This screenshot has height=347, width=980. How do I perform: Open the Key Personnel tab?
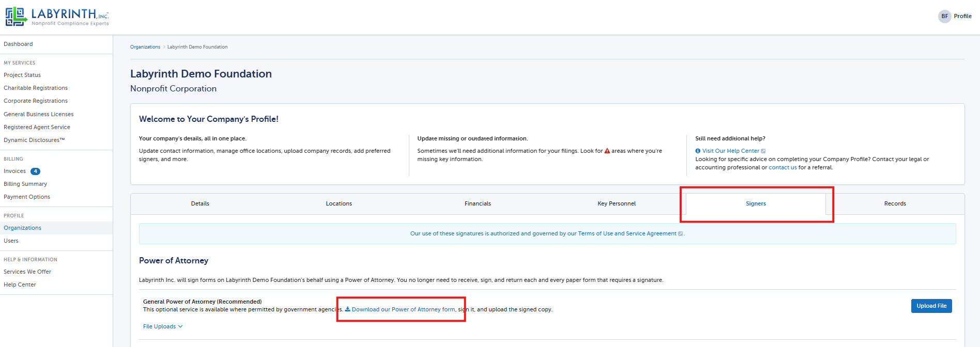617,203
